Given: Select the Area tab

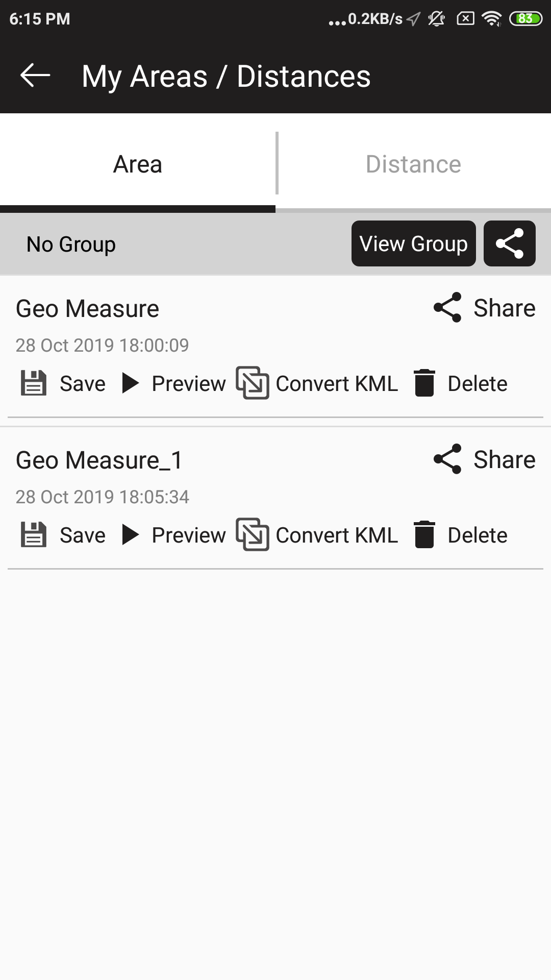Looking at the screenshot, I should point(138,164).
